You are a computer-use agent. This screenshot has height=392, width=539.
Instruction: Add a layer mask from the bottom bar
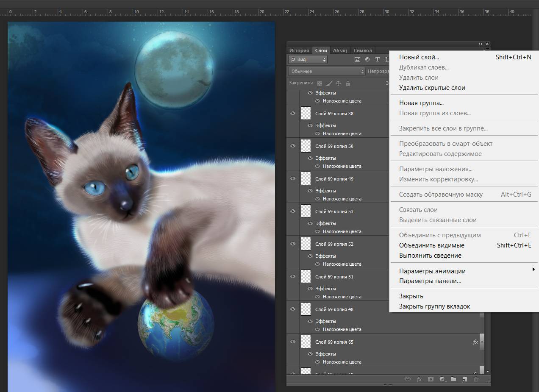point(431,379)
